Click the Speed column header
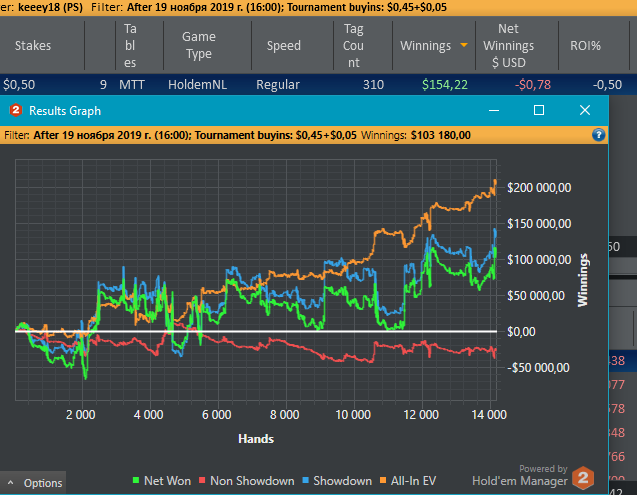 (284, 46)
